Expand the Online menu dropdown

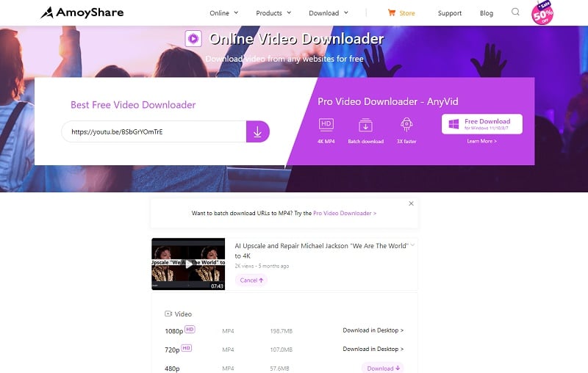click(224, 12)
